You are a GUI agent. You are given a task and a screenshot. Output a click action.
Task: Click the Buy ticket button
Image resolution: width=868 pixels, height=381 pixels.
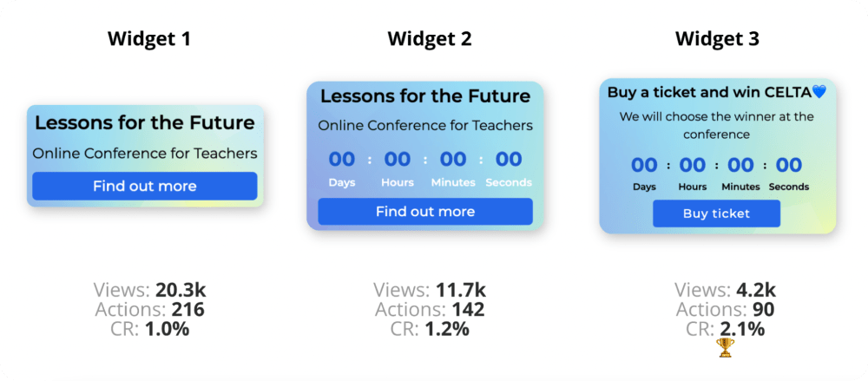point(716,213)
